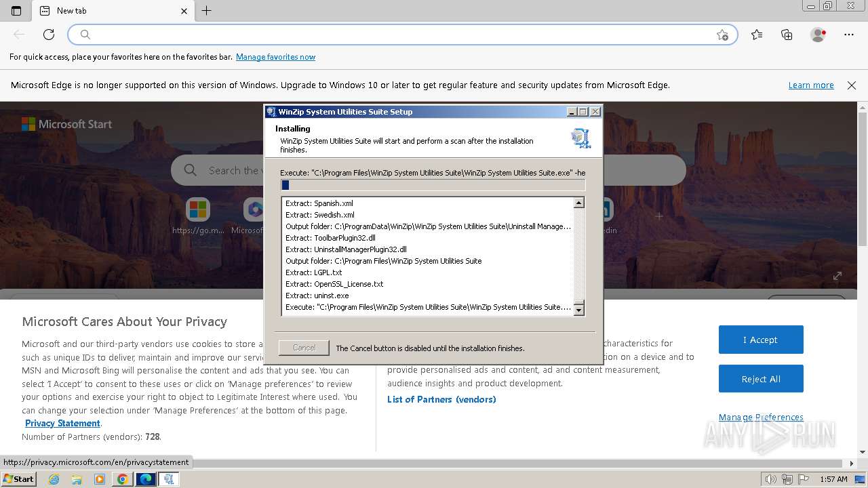
Task: Open the Edge profile avatar
Action: pos(818,35)
